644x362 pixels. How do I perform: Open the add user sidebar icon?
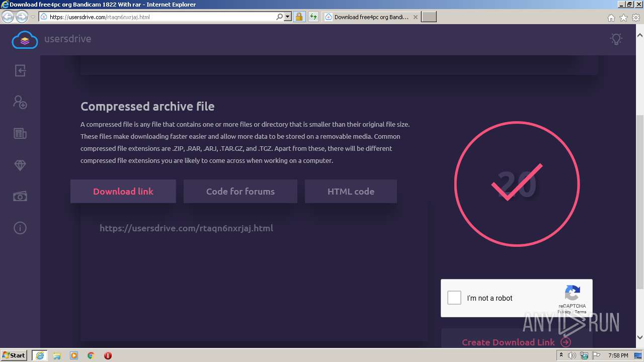[x=20, y=102]
